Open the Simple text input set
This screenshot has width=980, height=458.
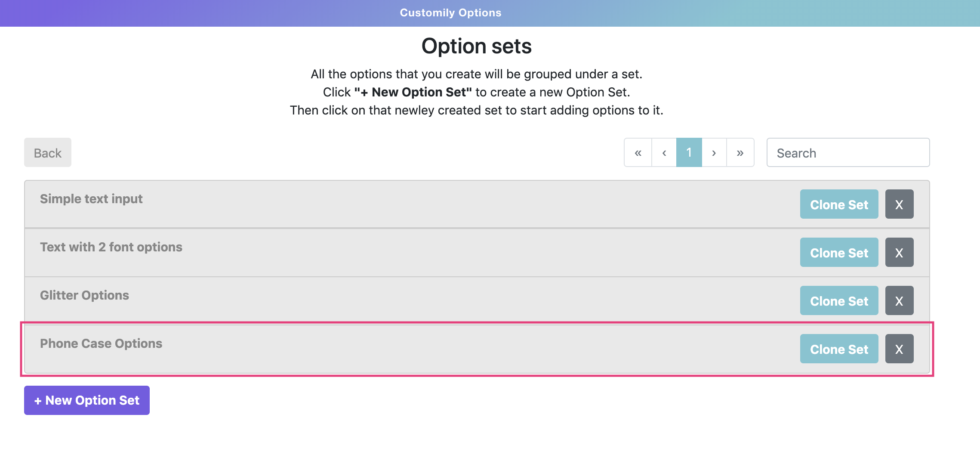coord(91,199)
